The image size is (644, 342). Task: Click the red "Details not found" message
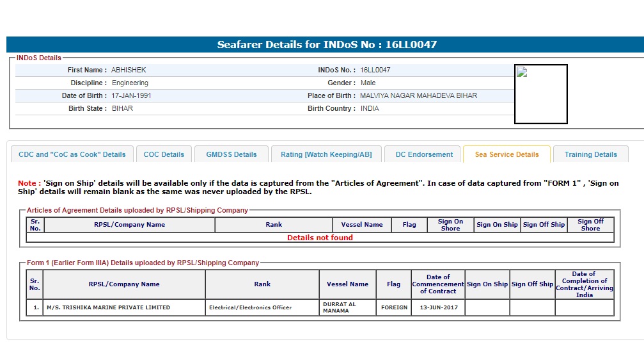point(320,238)
